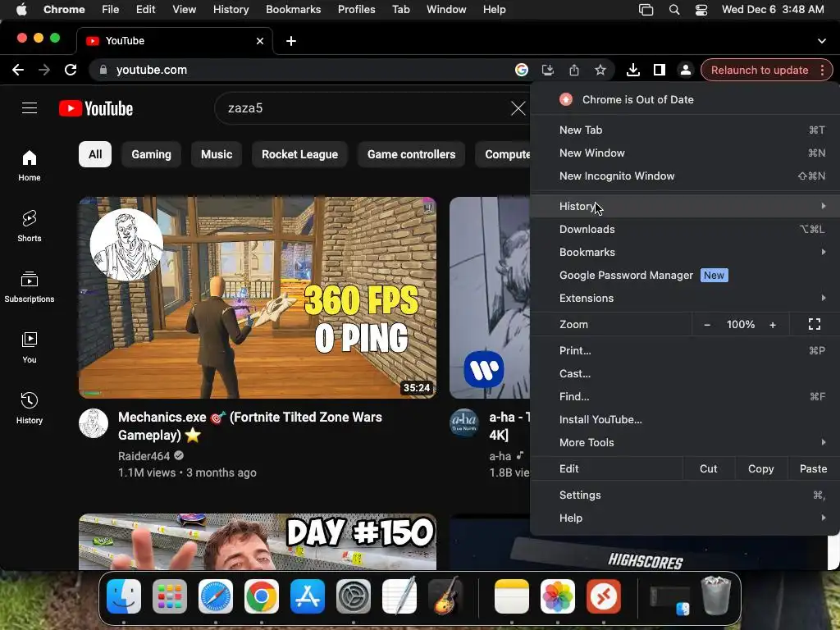Click the YouTube logo
The width and height of the screenshot is (840, 630).
pyautogui.click(x=96, y=108)
